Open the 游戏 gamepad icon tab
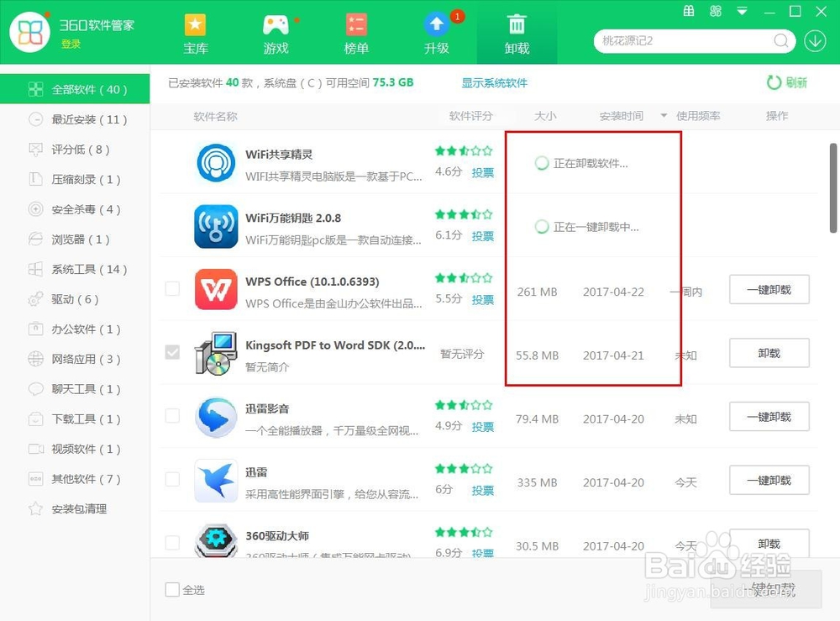Screen dimensions: 840x621 [276, 34]
